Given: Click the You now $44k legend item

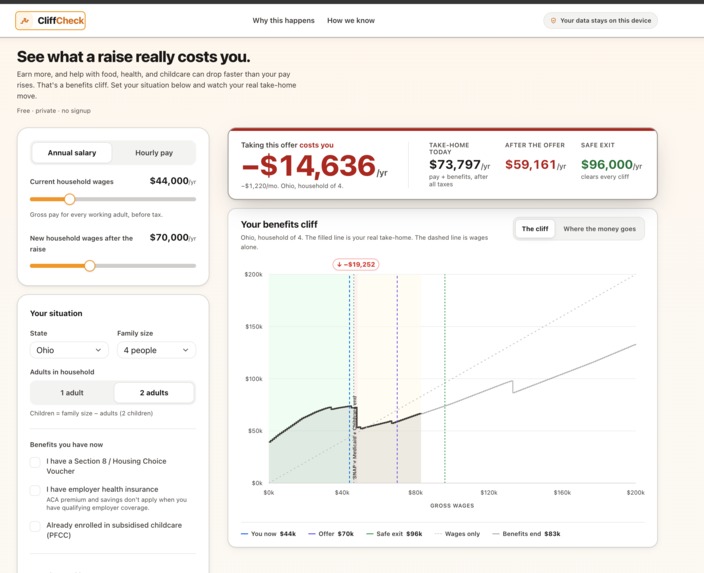Looking at the screenshot, I should coord(268,534).
